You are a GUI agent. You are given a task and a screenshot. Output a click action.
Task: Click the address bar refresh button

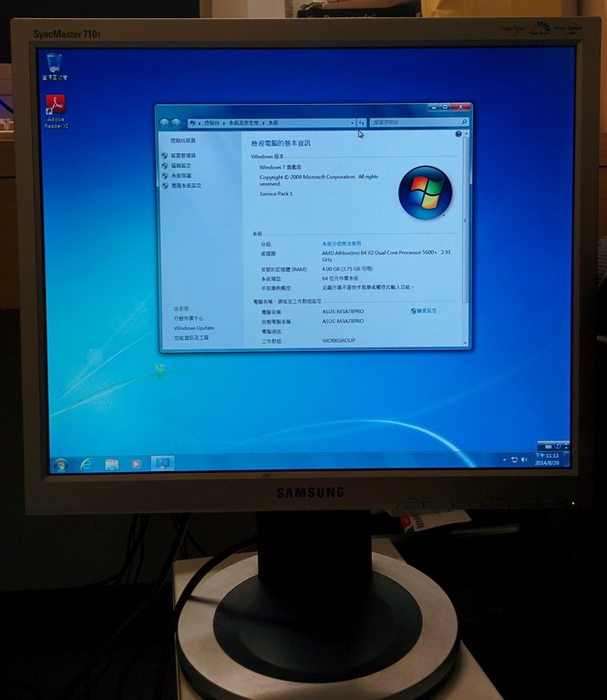(x=362, y=122)
